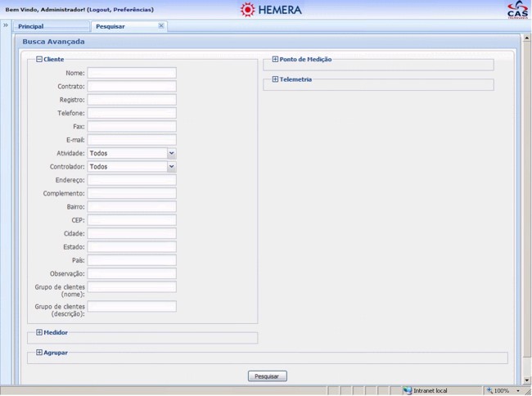Focus the E-mail input field
This screenshot has width=532, height=396.
(132, 140)
